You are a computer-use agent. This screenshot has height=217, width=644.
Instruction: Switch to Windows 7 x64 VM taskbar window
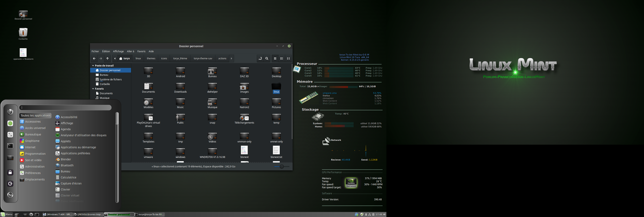[58, 214]
